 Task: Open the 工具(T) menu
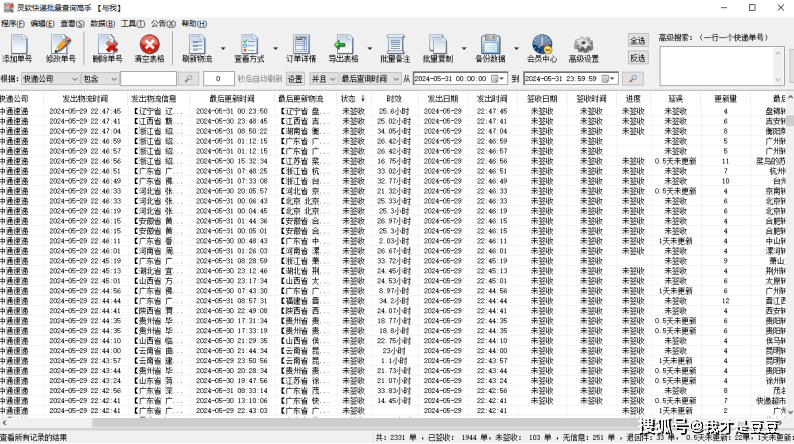(x=133, y=24)
